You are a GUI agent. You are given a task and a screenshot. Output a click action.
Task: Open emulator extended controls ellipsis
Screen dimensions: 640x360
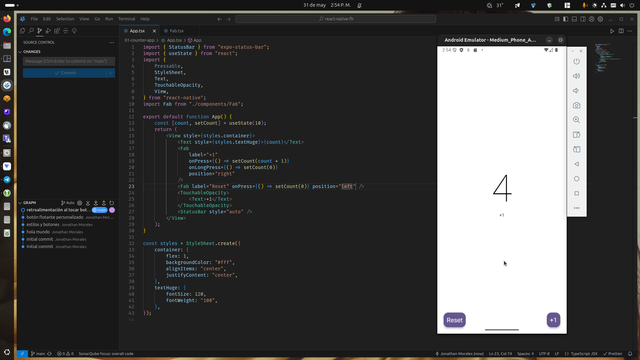pyautogui.click(x=576, y=208)
